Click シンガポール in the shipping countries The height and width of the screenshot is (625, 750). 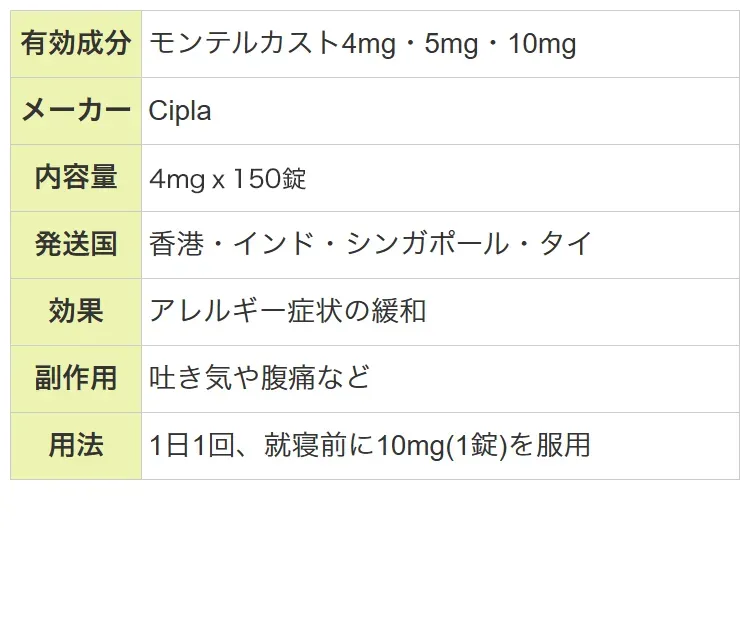click(x=427, y=244)
